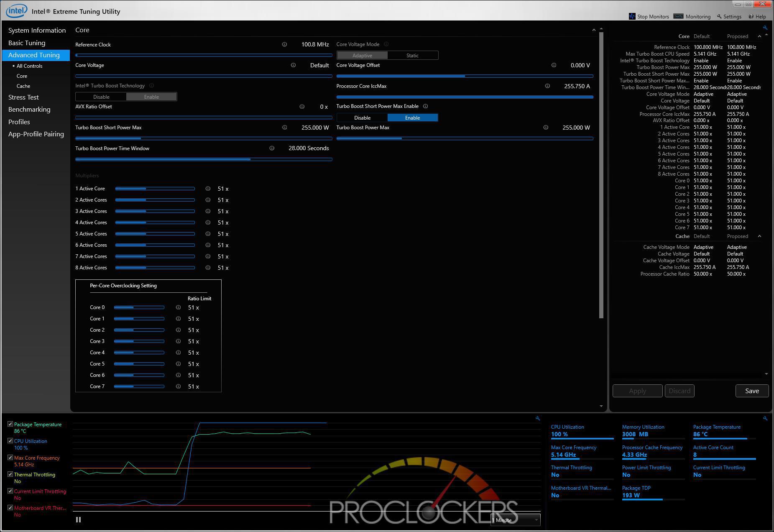Open System Information page
774x532 pixels.
[x=37, y=31]
